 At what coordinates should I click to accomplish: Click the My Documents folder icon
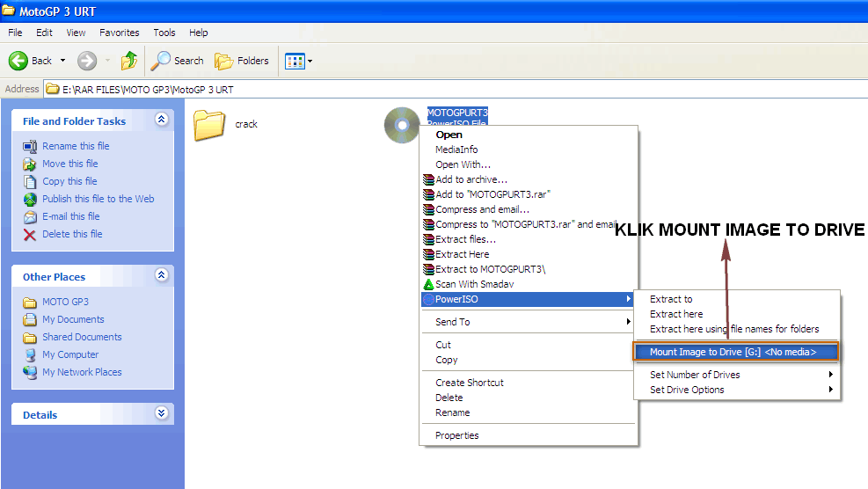pyautogui.click(x=30, y=319)
